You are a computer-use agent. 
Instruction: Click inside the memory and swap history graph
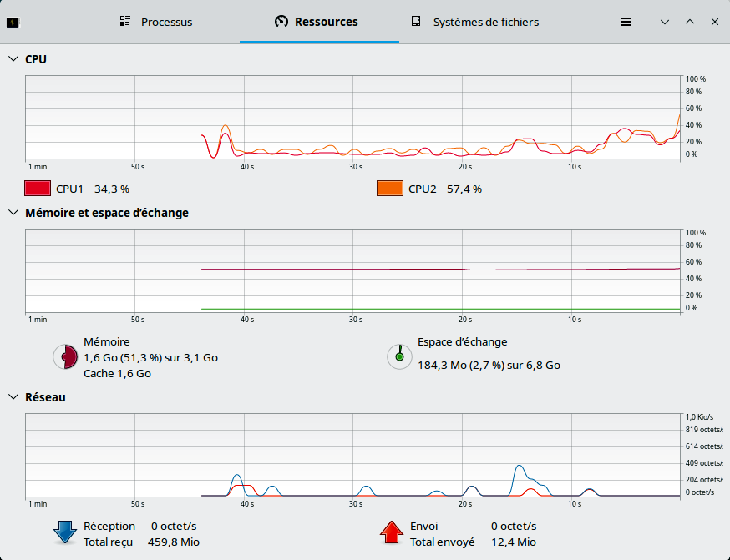coord(353,270)
